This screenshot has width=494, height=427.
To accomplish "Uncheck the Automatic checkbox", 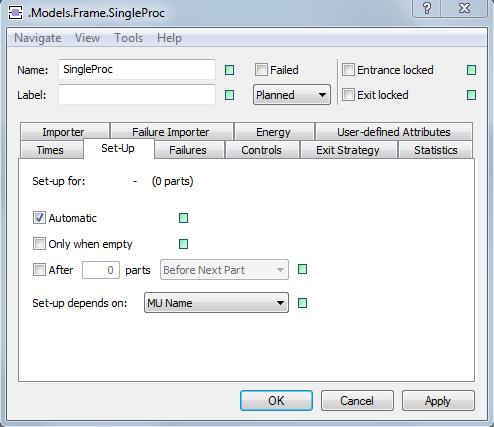I will pos(39,218).
